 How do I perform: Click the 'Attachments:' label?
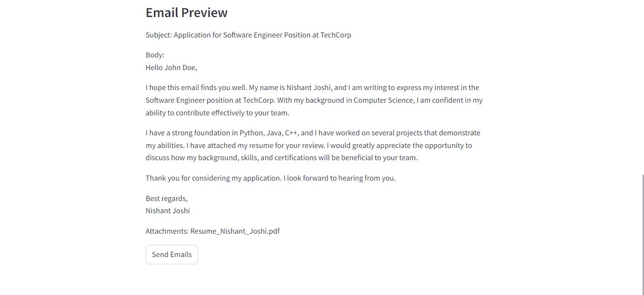tap(167, 231)
